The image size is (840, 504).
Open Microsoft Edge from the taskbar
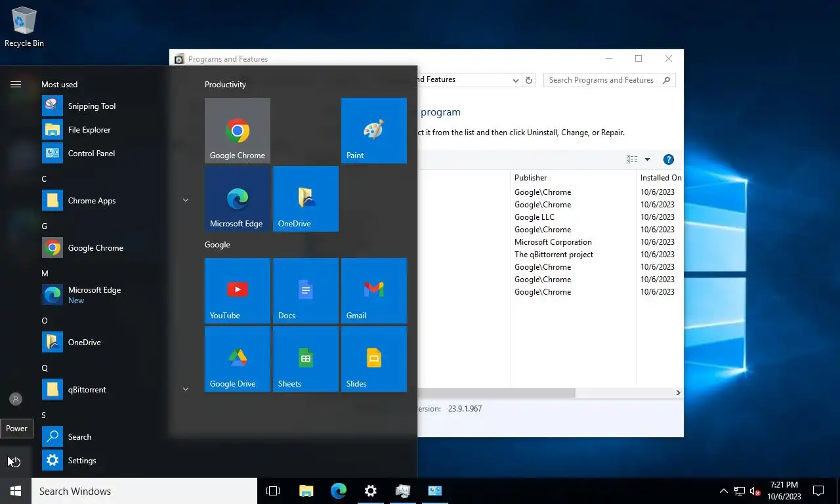(338, 491)
